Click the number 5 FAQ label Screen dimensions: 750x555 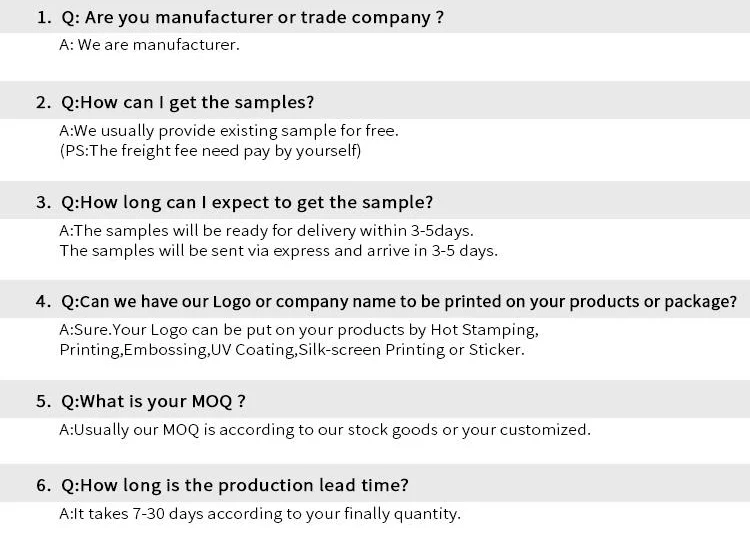coord(43,401)
